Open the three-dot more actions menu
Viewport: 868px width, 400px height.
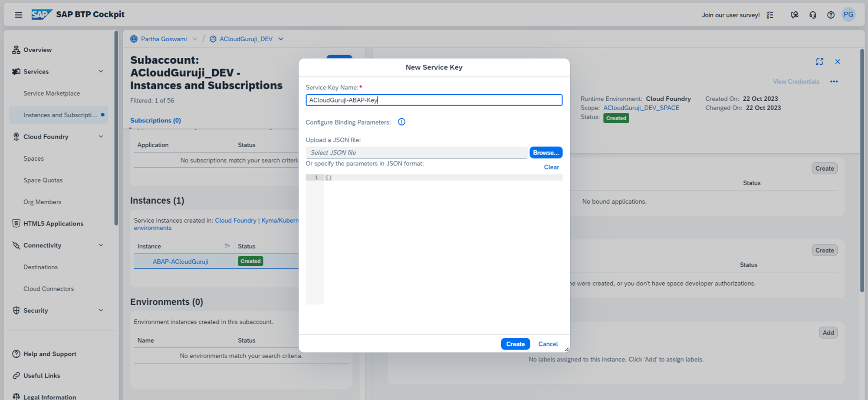(834, 82)
